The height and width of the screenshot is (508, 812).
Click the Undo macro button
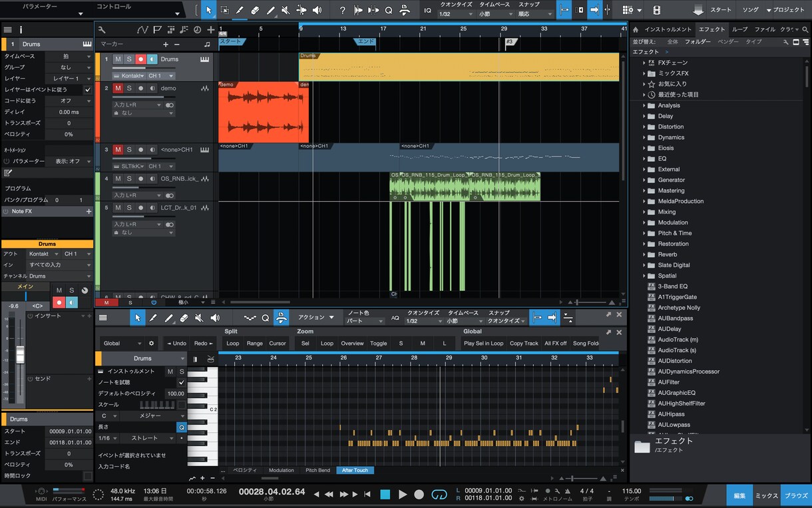(176, 344)
